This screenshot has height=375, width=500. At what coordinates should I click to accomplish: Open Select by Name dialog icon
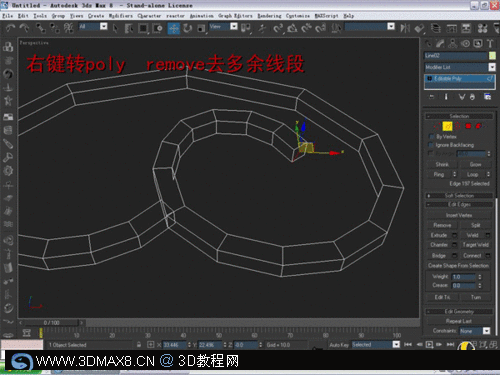[x=129, y=28]
